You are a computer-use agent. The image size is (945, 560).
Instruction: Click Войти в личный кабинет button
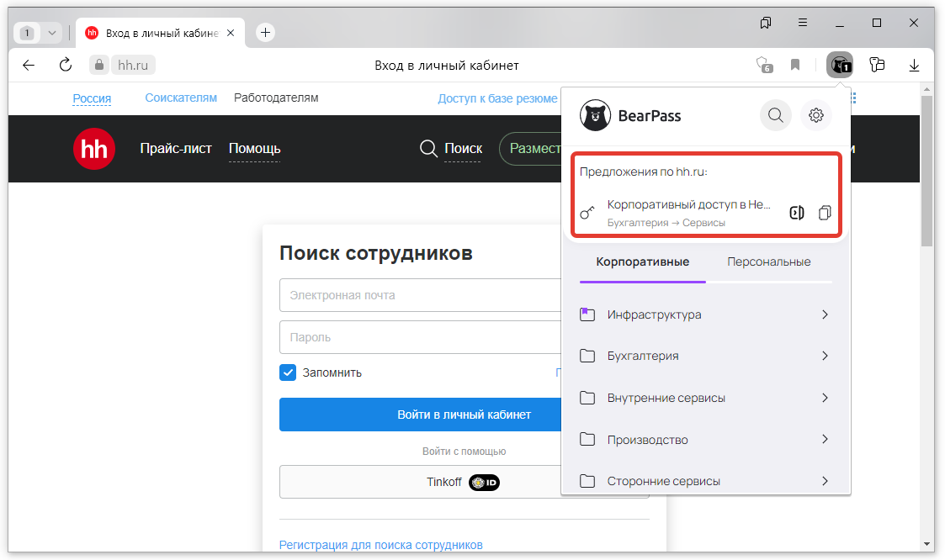pos(421,415)
